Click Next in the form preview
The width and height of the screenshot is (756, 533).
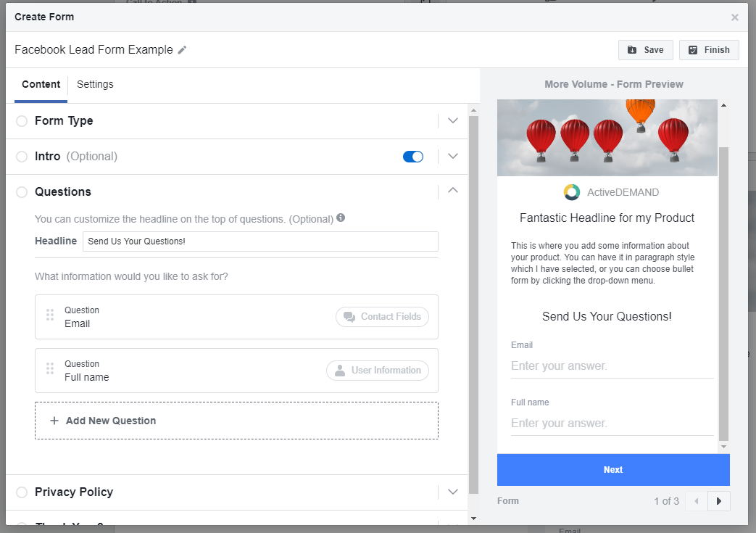click(x=613, y=469)
